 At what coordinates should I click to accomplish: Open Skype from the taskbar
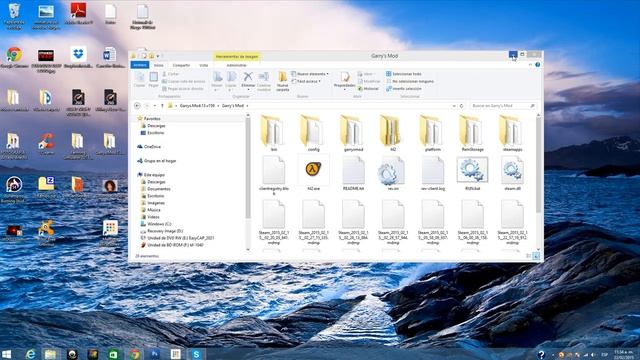pos(196,354)
